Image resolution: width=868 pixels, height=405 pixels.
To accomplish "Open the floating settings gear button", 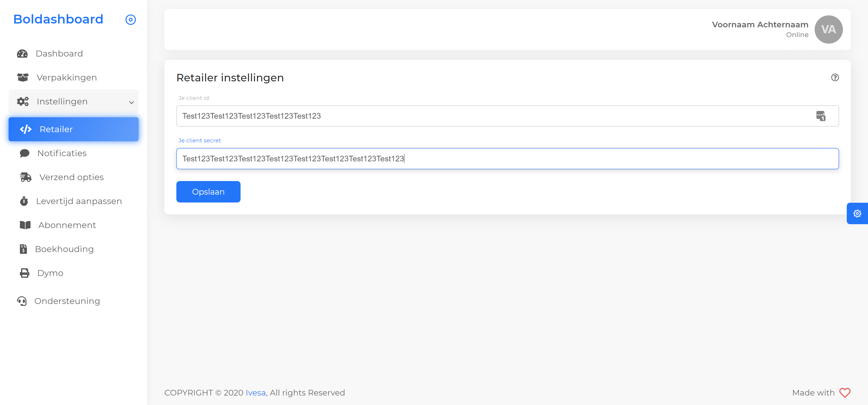I will [857, 213].
